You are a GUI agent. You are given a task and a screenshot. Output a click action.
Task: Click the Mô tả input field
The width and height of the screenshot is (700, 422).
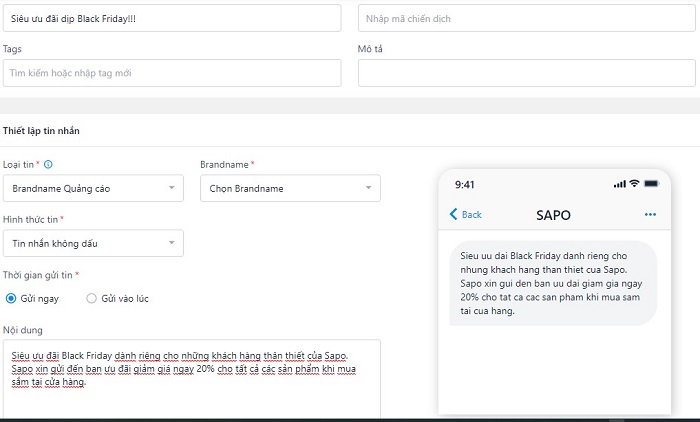point(528,73)
